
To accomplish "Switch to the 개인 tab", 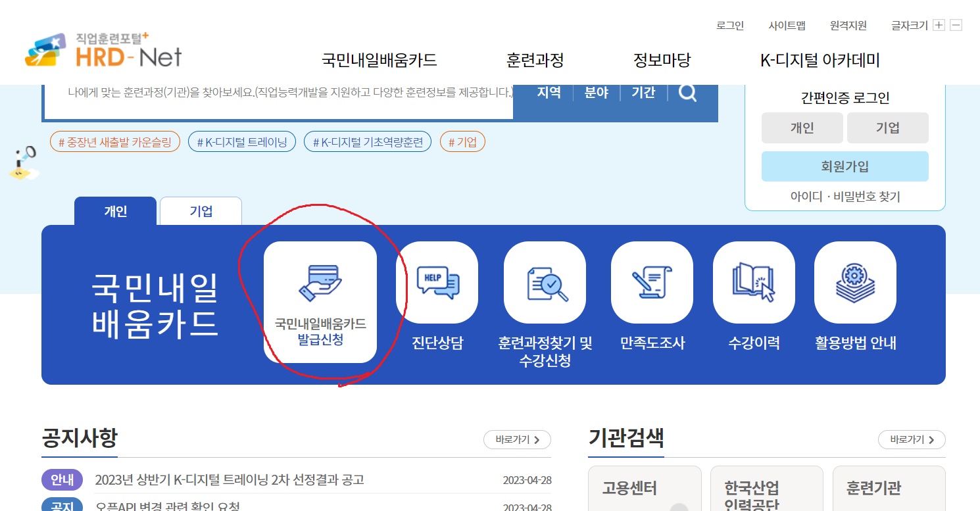I will (x=115, y=211).
